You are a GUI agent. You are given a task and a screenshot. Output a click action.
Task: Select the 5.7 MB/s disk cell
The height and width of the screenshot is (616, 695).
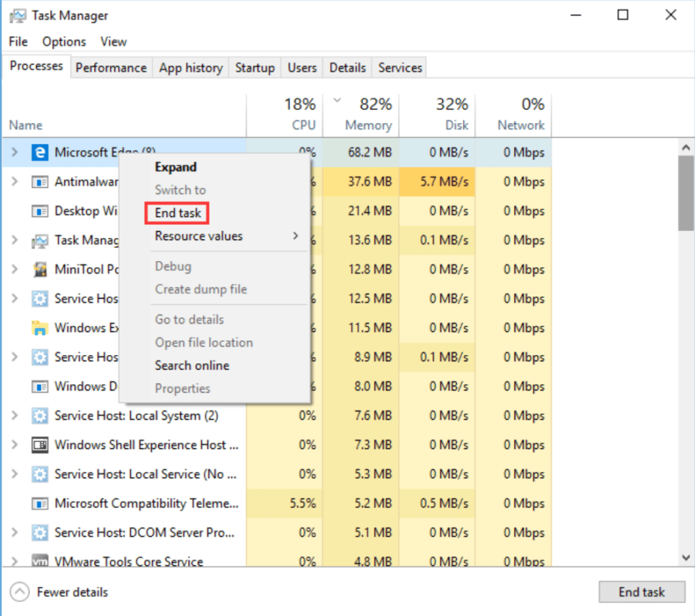pos(438,182)
